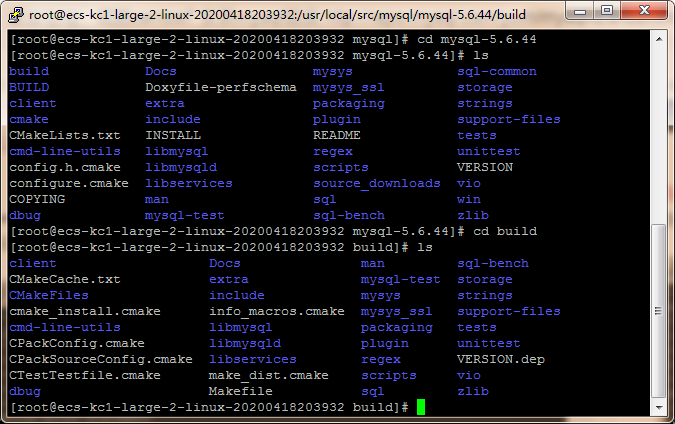Click lowercase 'build' directory name
The width and height of the screenshot is (675, 424).
pyautogui.click(x=29, y=71)
